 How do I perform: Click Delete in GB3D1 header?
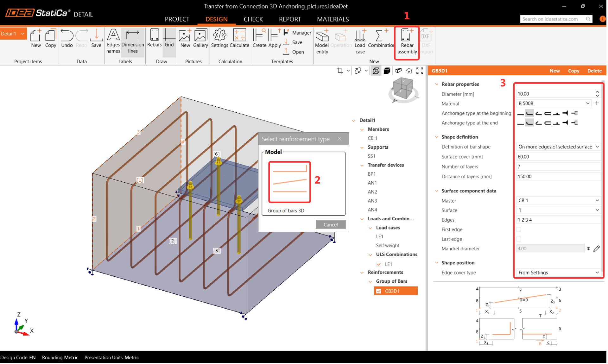[x=594, y=71]
